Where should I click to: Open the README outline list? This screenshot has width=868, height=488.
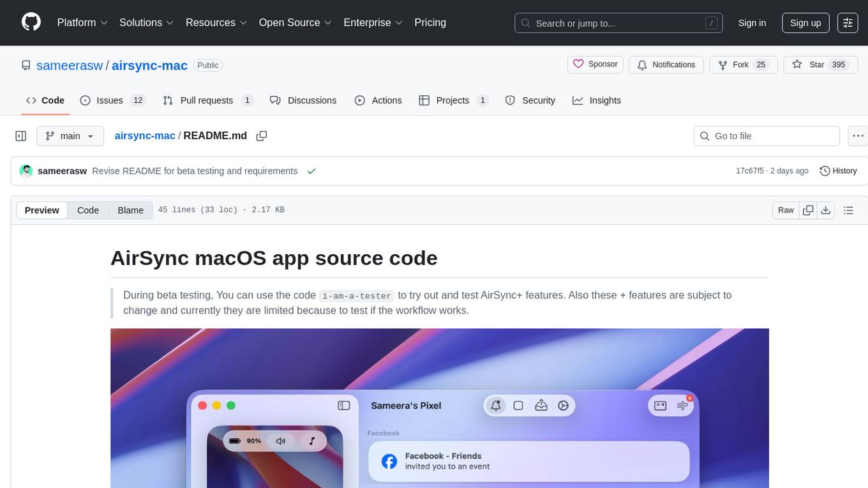pyautogui.click(x=848, y=210)
